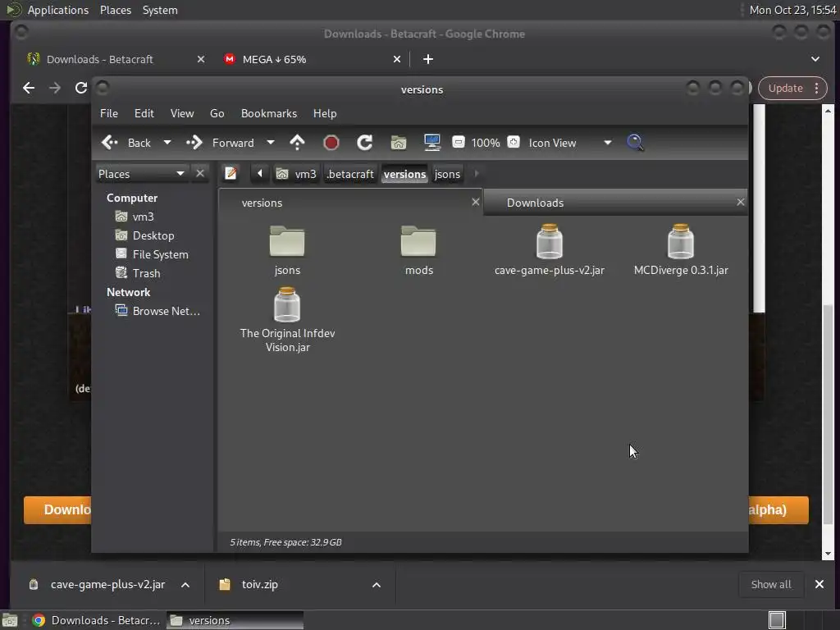Zoom in with the plus icon
This screenshot has height=630, width=840.
[514, 142]
